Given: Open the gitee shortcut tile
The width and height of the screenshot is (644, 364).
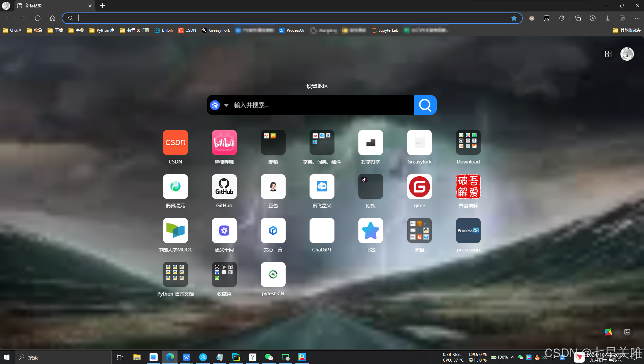Looking at the screenshot, I should click(x=419, y=186).
